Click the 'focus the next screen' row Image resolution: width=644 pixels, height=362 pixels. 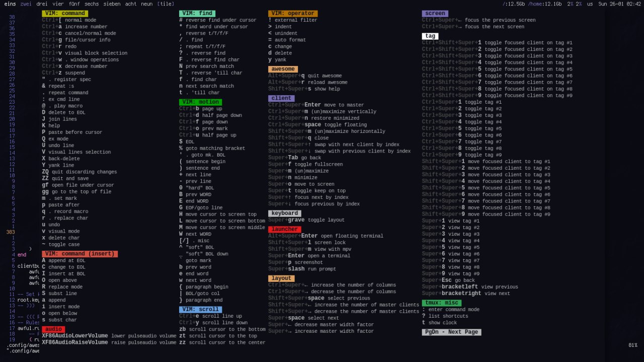(473, 27)
